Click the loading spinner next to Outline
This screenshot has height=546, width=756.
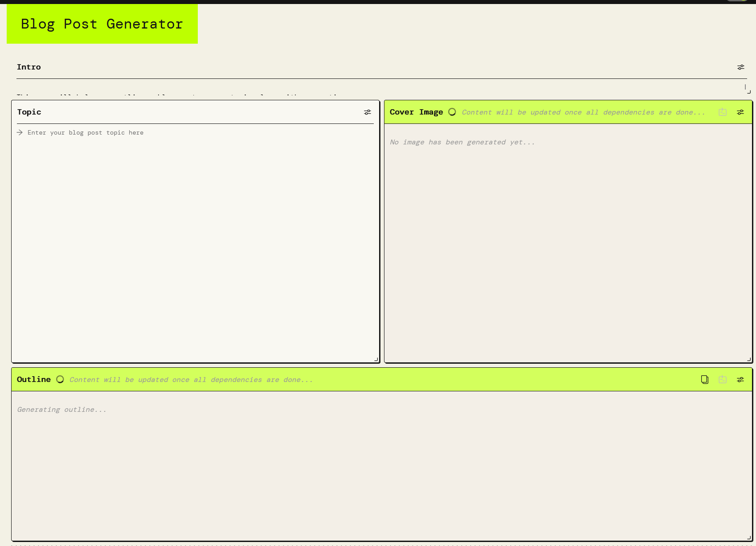(60, 379)
